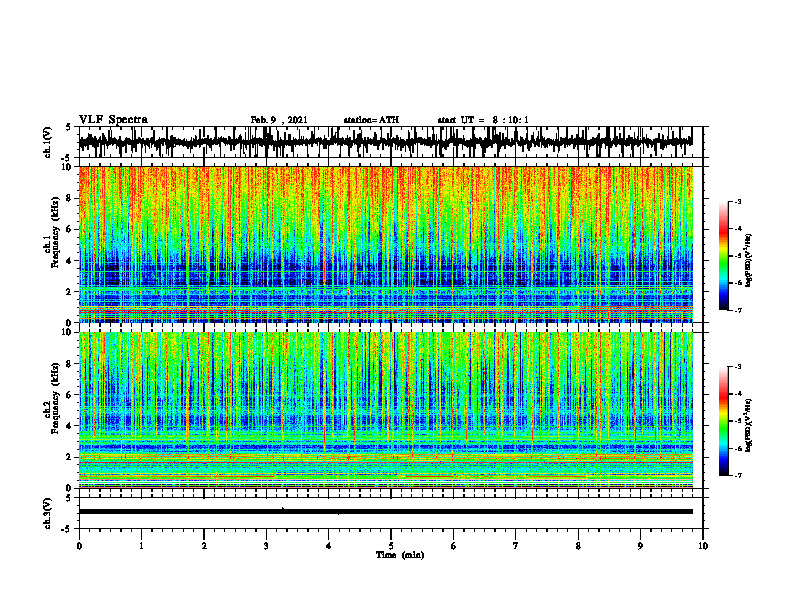Click the ch.1 voltage waveform trace
Viewport: 792px width, 612px height.
[x=385, y=142]
